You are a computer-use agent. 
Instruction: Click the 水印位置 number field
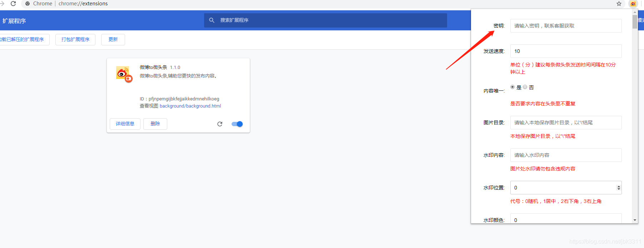tap(566, 188)
